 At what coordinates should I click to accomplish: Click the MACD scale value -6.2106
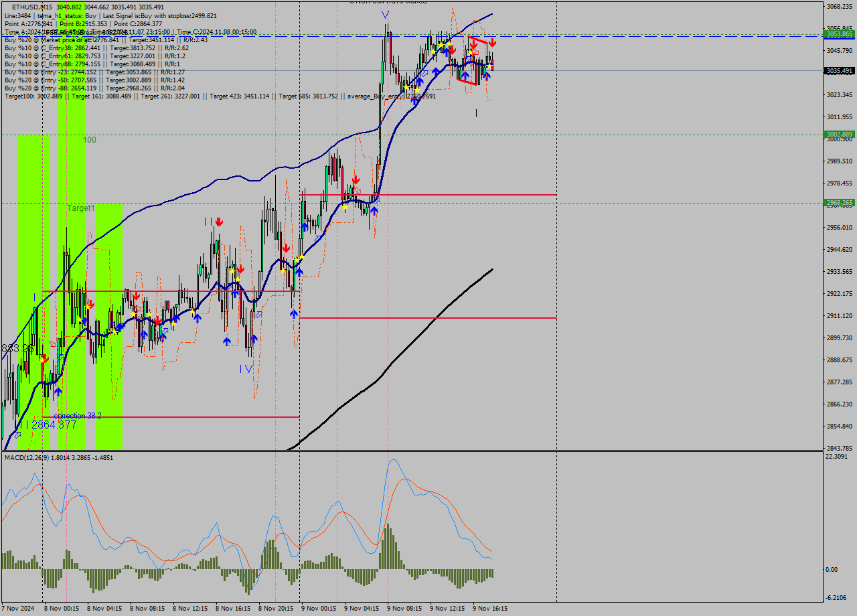tap(838, 597)
